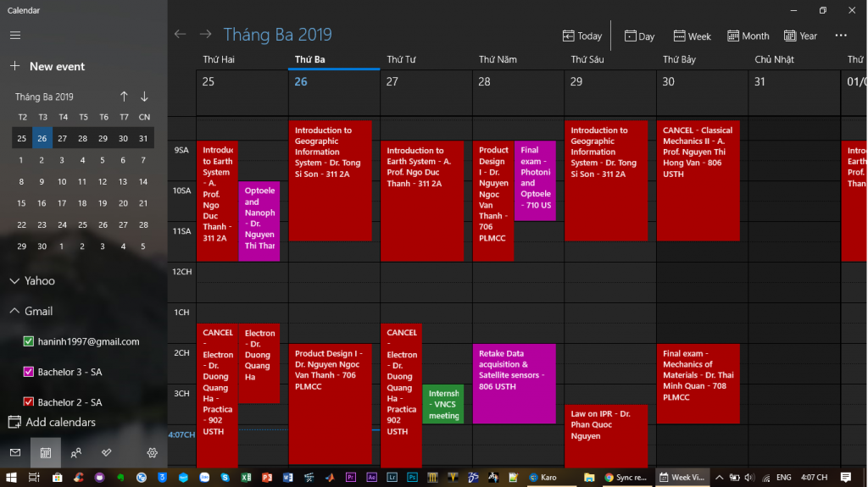The height and width of the screenshot is (487, 868).
Task: Jump to Today
Action: click(x=581, y=36)
